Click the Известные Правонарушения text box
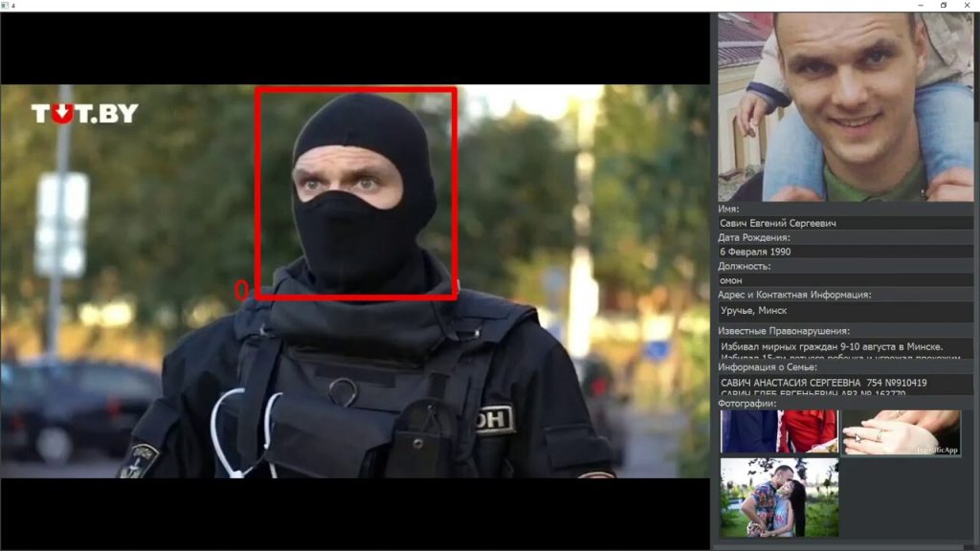 pos(844,348)
